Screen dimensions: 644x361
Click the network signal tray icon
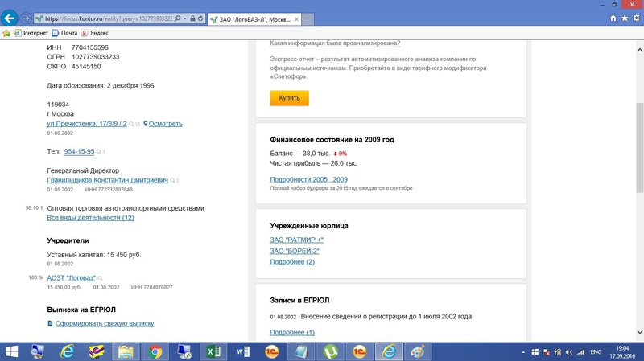pyautogui.click(x=580, y=352)
